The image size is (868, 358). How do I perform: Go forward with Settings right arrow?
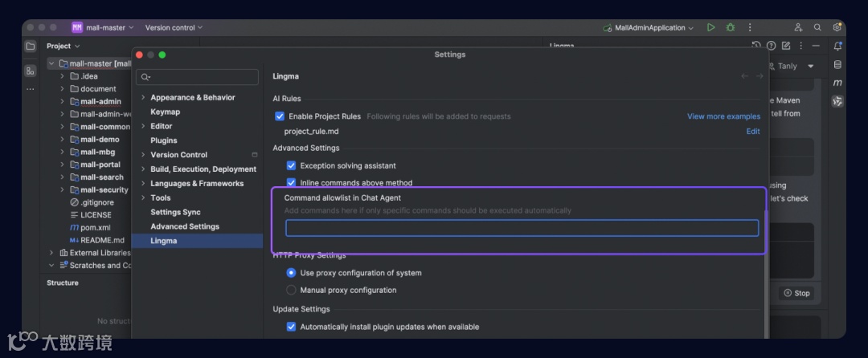point(759,76)
